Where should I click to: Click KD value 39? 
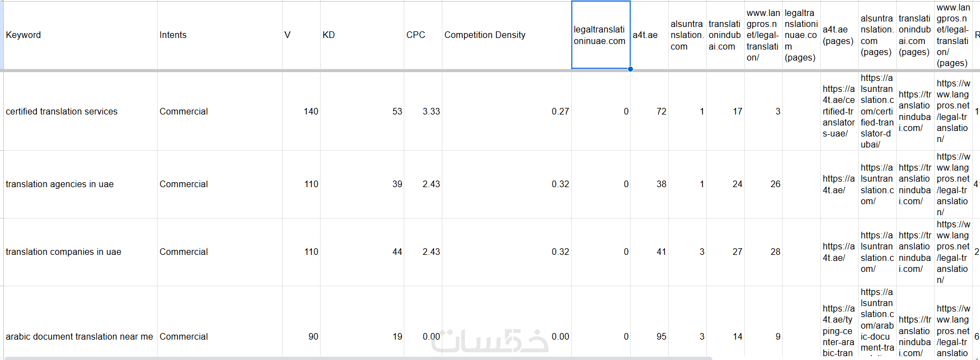[x=362, y=184]
